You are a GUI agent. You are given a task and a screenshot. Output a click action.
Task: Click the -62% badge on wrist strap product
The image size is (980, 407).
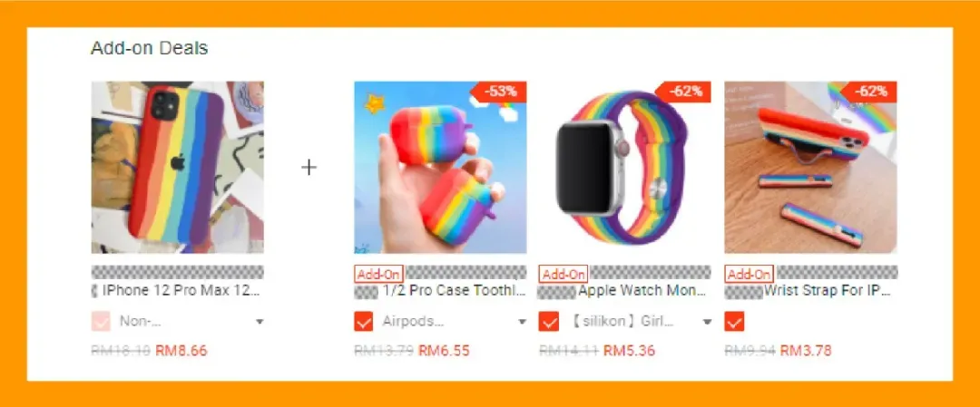pyautogui.click(x=870, y=92)
